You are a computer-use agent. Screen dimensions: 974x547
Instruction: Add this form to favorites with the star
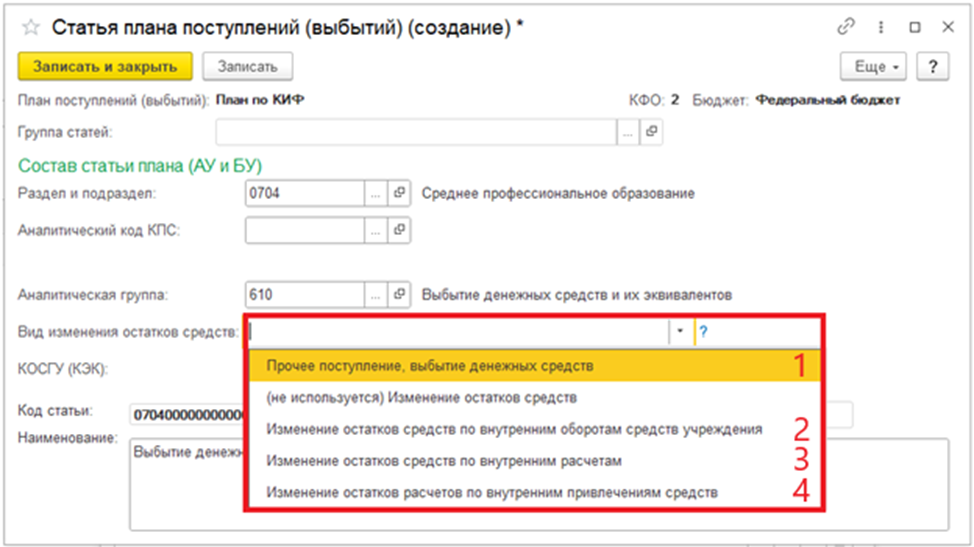click(31, 27)
